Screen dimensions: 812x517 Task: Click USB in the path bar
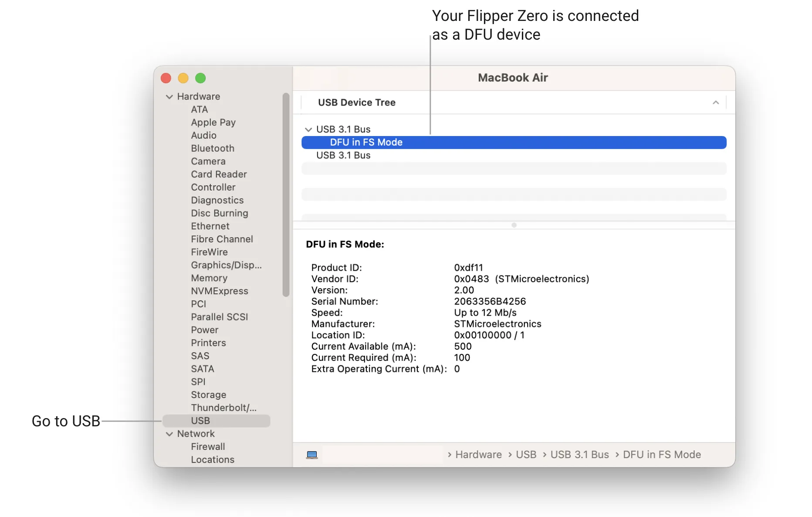[x=526, y=455]
